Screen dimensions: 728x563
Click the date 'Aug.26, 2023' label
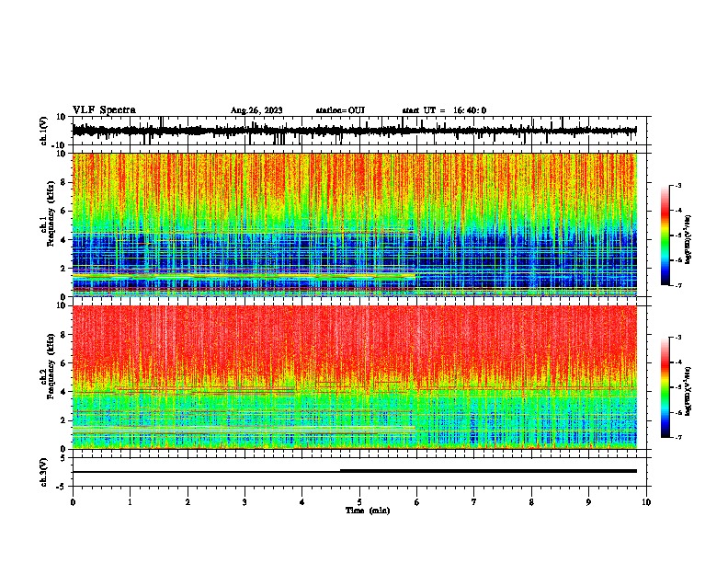(256, 110)
